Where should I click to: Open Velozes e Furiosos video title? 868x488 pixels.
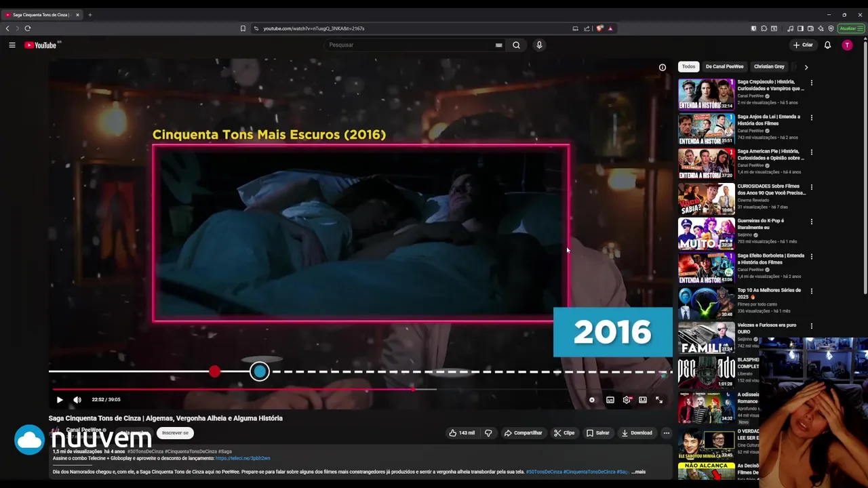[768, 328]
